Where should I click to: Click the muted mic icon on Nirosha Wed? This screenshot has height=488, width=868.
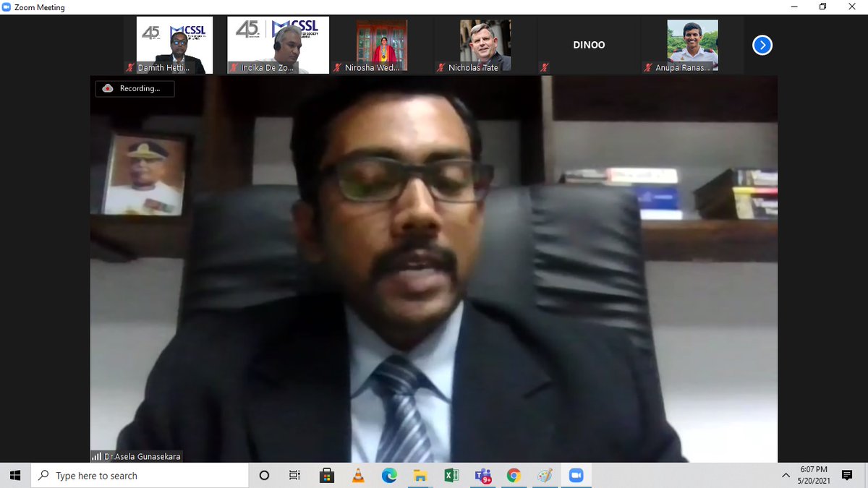click(x=338, y=68)
